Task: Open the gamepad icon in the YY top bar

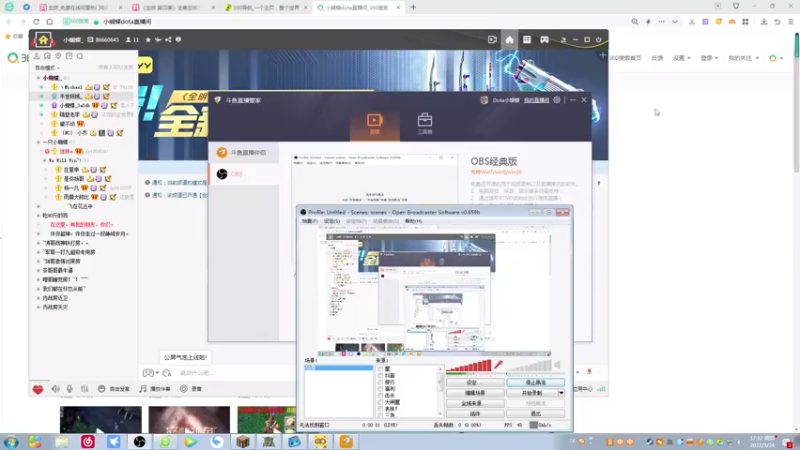Action: click(544, 39)
